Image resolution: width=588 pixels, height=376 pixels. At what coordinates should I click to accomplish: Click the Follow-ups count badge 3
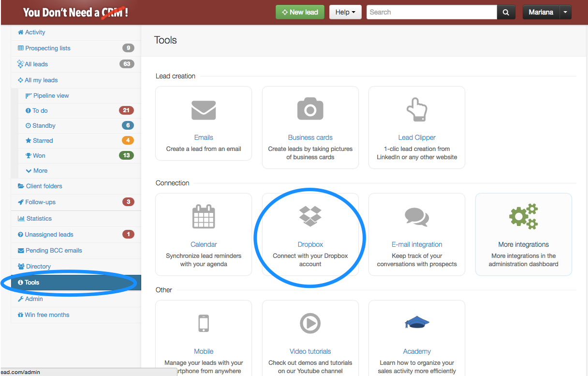[x=128, y=202]
